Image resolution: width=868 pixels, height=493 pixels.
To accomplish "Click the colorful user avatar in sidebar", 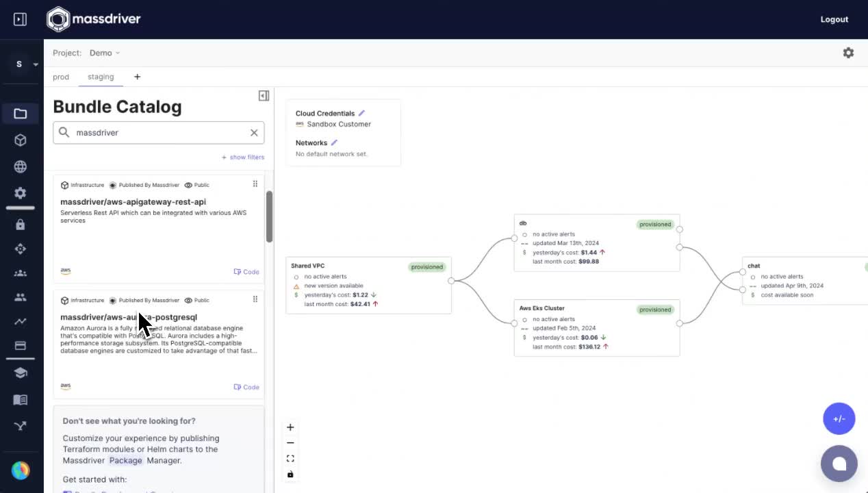I will [x=21, y=470].
